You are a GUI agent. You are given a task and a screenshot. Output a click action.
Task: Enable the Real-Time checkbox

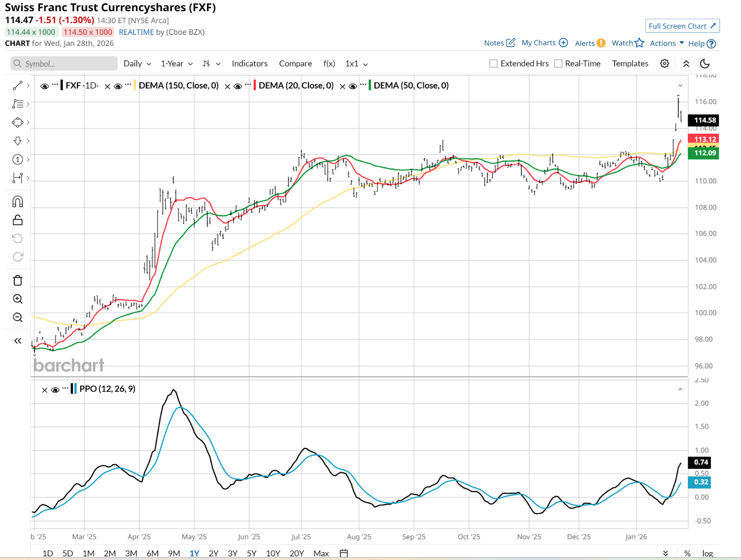coord(559,64)
